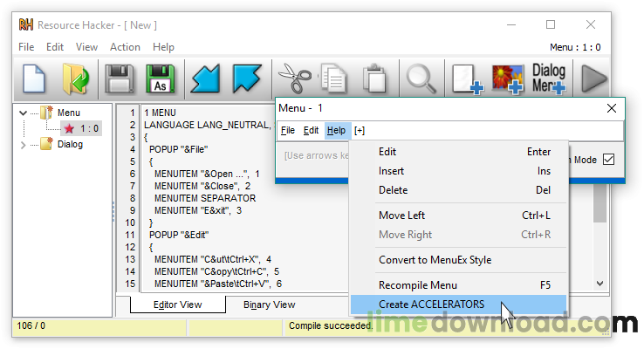Click the Save As floppy icon

pos(161,79)
